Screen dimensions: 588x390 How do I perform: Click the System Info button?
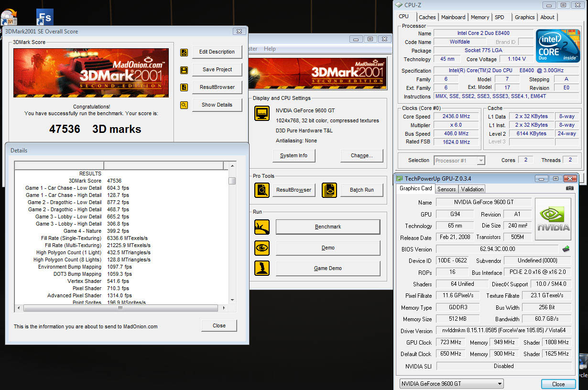coord(294,156)
